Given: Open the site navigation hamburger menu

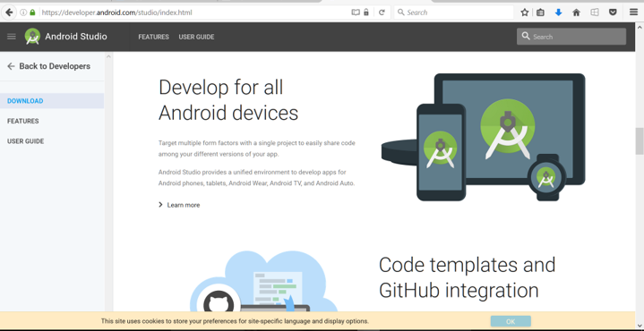Looking at the screenshot, I should point(12,37).
